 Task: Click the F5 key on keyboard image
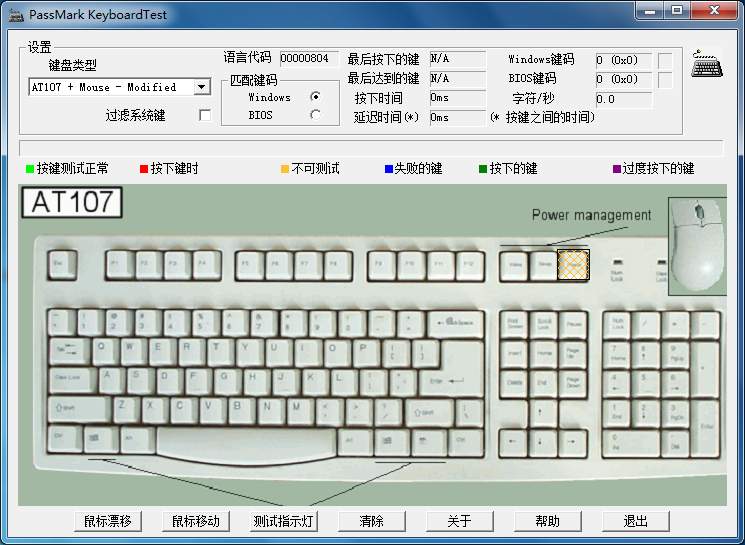click(x=249, y=265)
